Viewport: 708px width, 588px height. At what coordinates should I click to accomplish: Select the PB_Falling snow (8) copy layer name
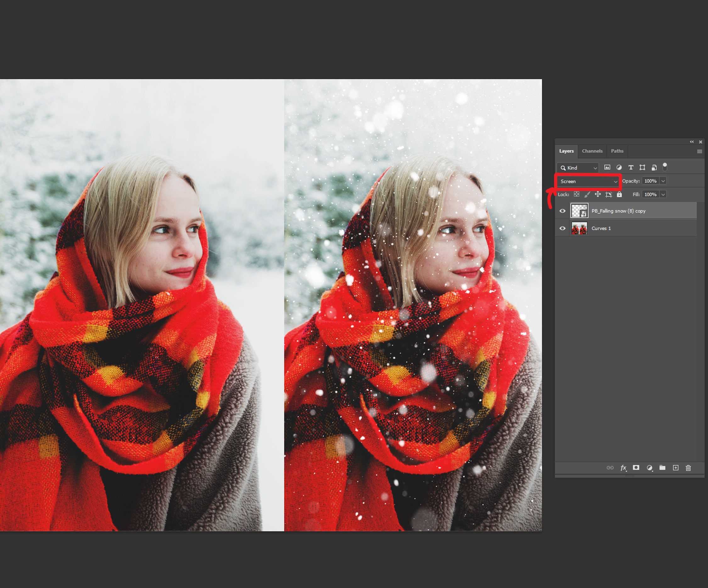tap(618, 211)
